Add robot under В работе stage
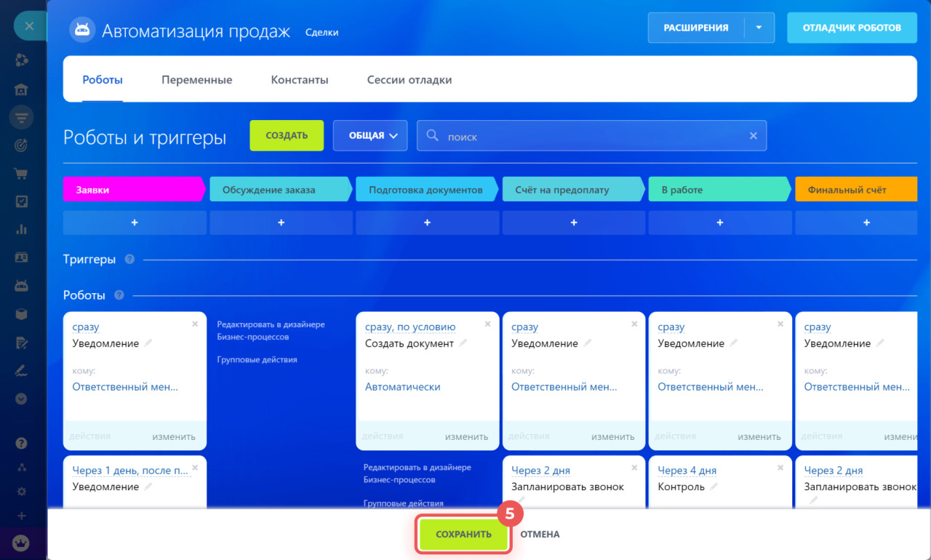 tap(719, 223)
